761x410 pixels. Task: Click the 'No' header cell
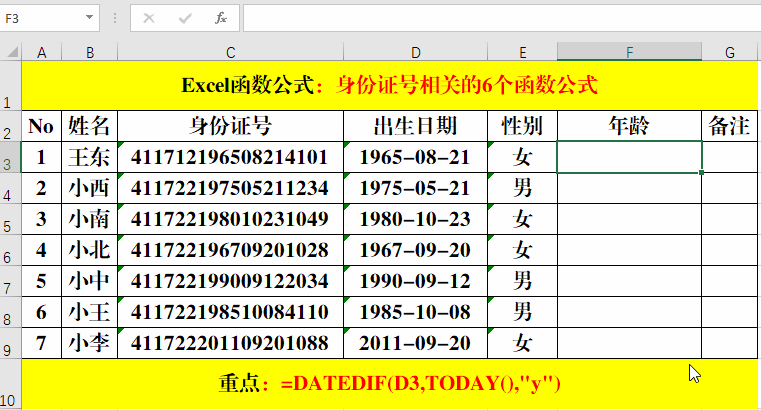(42, 126)
